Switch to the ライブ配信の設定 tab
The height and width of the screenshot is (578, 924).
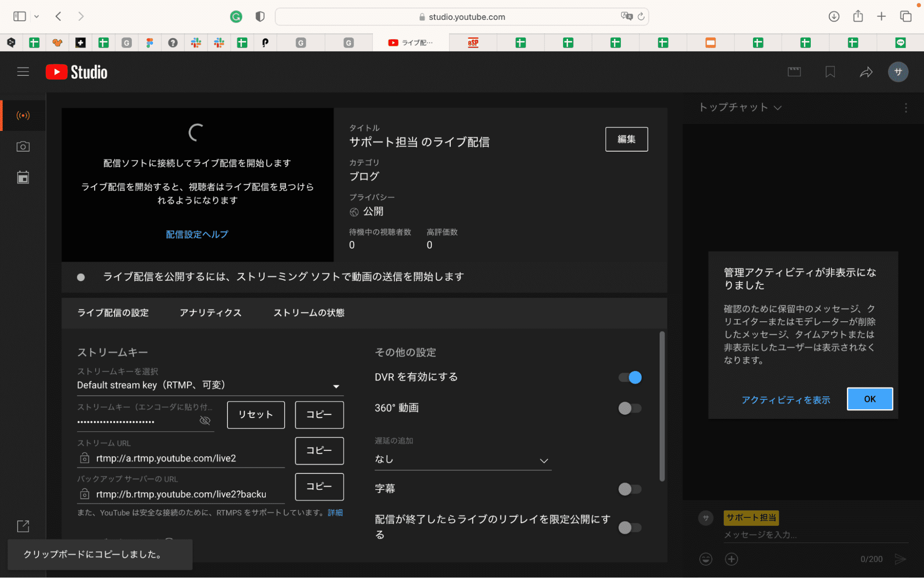[x=113, y=313]
